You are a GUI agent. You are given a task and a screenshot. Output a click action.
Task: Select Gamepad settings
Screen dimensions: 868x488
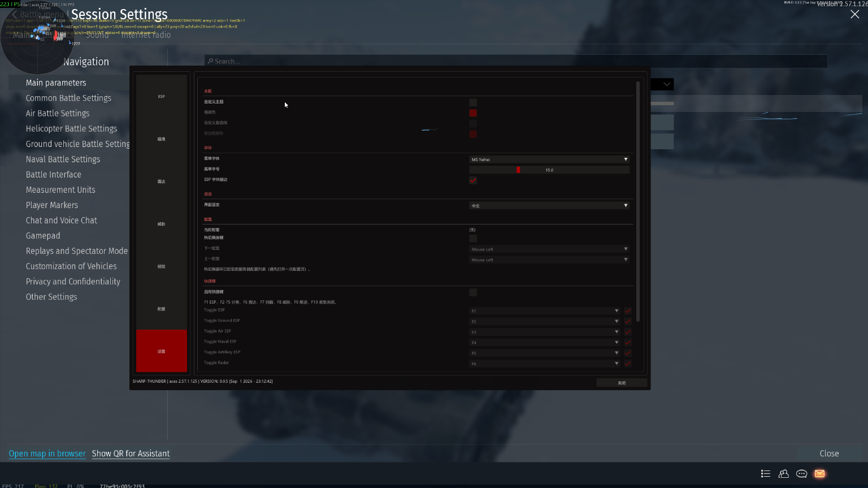coord(43,235)
